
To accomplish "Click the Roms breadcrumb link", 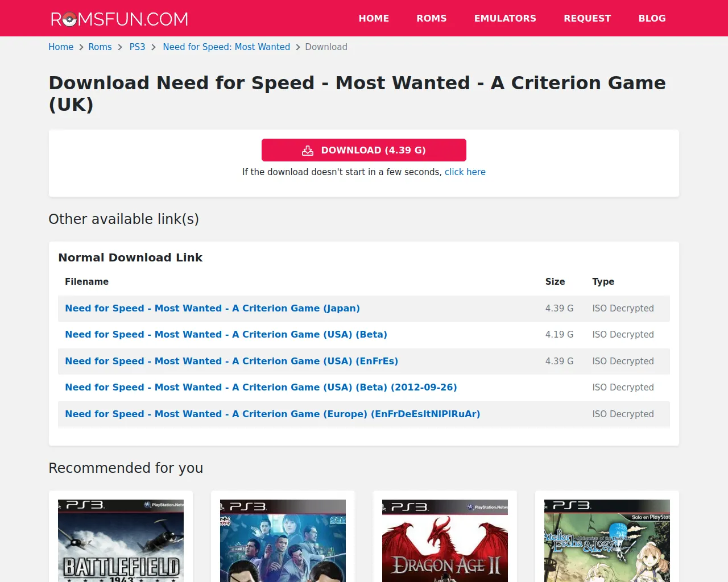I will coord(100,47).
